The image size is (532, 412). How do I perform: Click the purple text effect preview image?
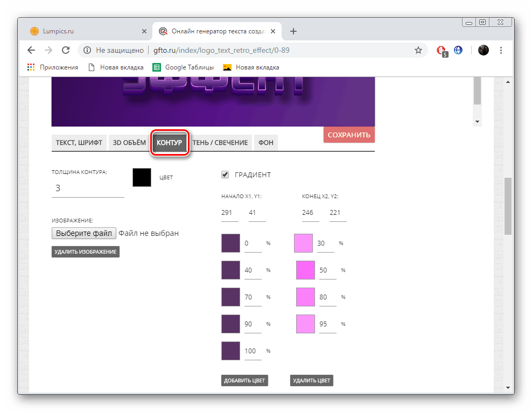coord(213,101)
